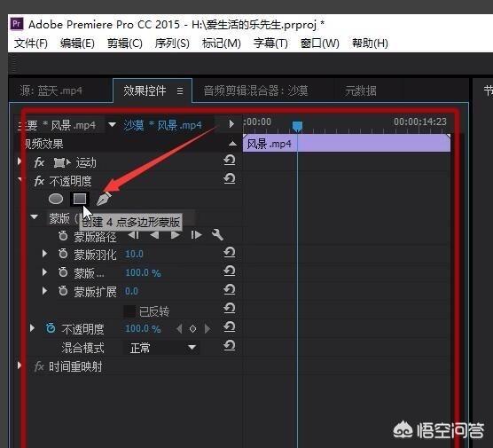This screenshot has width=493, height=448.
Task: Open the 文件(F) menu
Action: point(31,43)
